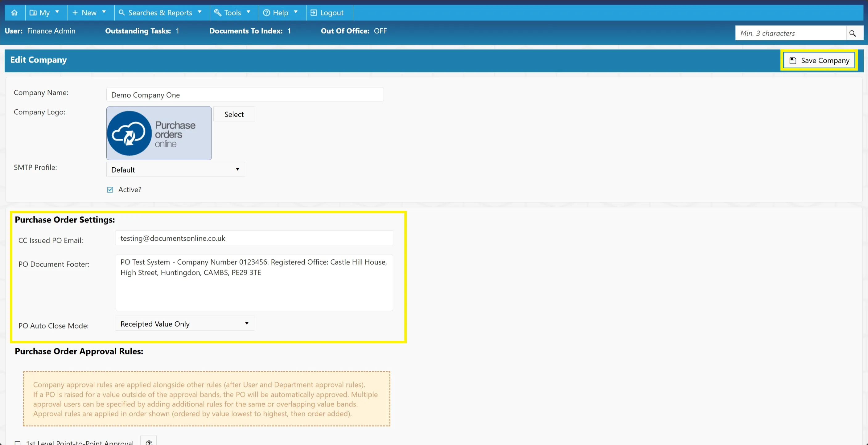
Task: Open Searches & Reports menu
Action: tap(162, 13)
